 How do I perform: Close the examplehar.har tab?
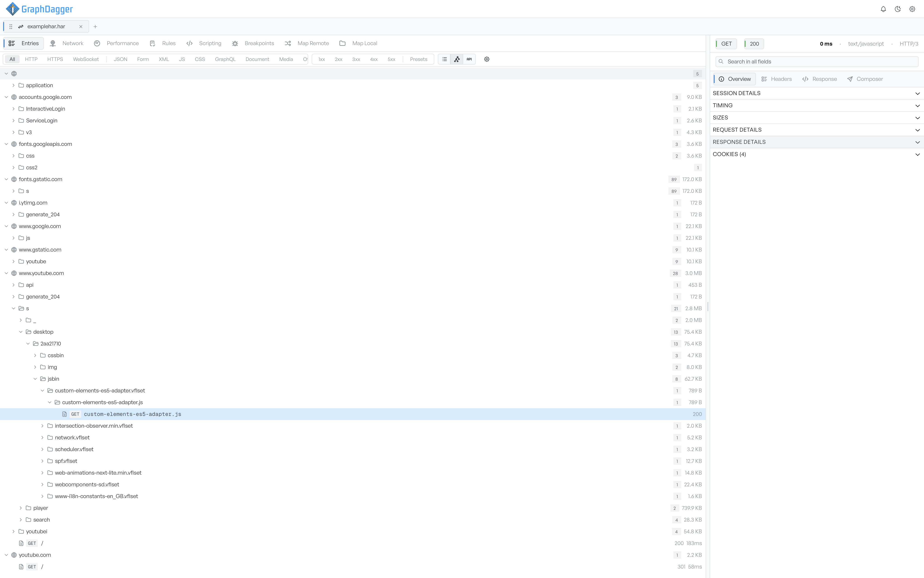point(81,26)
